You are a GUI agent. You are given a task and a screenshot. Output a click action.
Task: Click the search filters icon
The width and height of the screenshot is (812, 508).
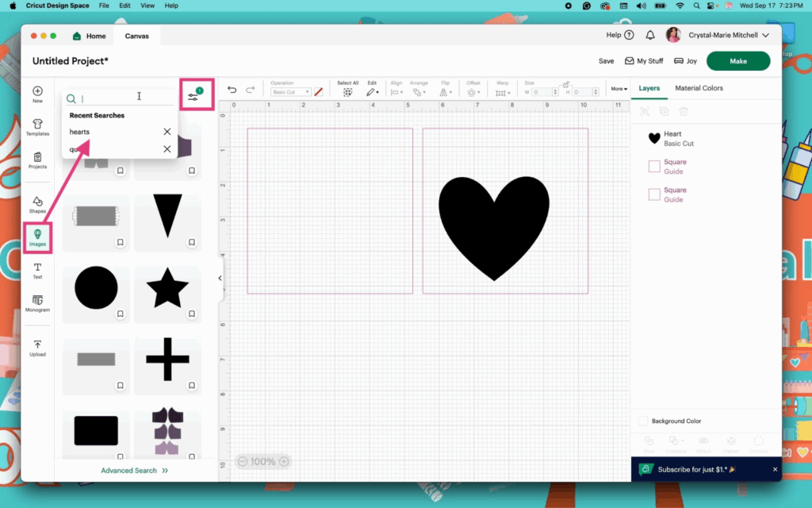pos(193,97)
